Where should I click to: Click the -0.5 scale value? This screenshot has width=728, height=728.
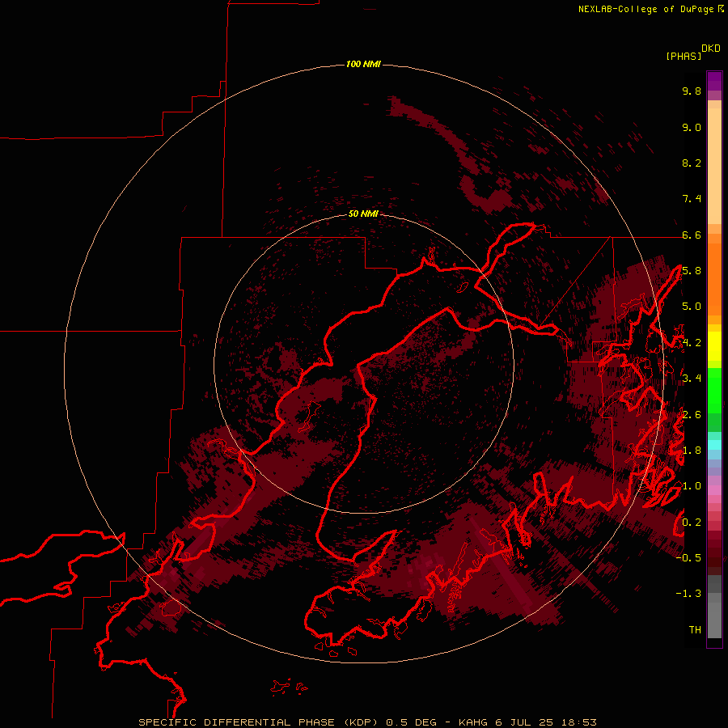point(688,558)
